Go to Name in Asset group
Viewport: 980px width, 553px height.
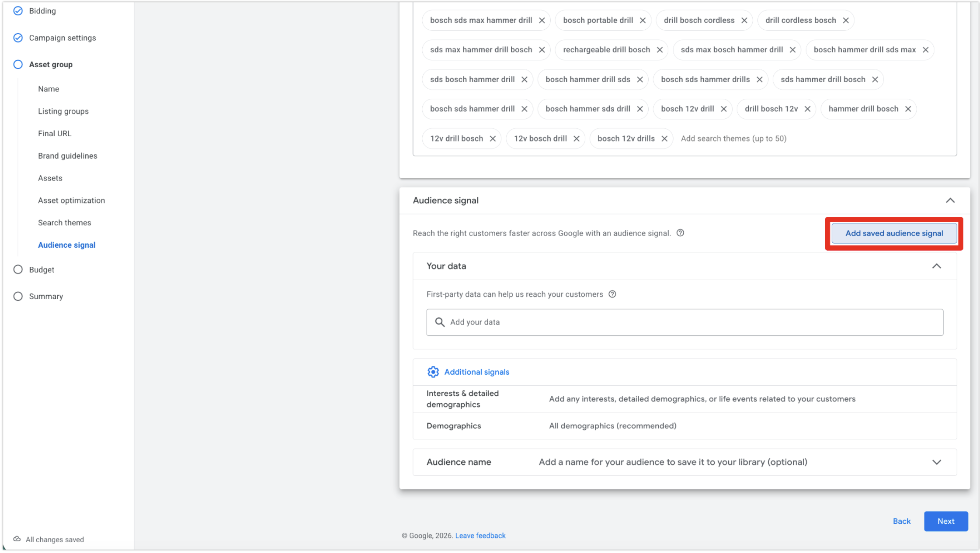(x=49, y=89)
